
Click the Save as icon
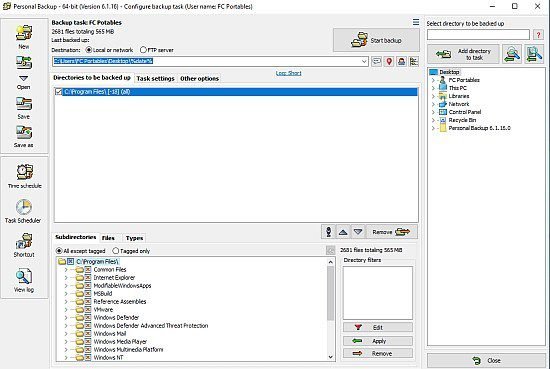(x=24, y=133)
